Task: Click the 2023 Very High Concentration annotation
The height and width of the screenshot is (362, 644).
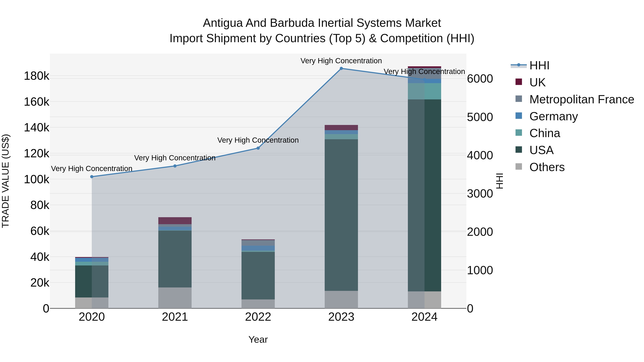Action: (341, 61)
